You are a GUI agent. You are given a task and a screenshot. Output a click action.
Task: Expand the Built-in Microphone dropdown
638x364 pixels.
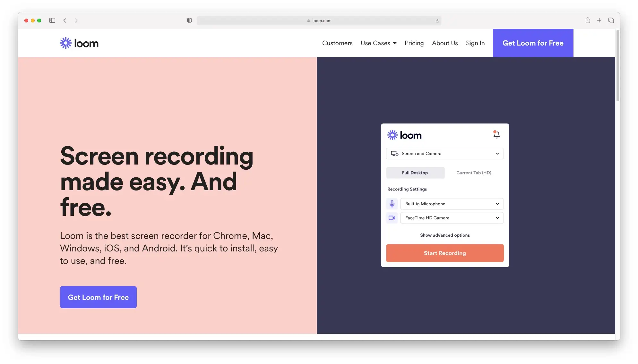[x=497, y=204]
